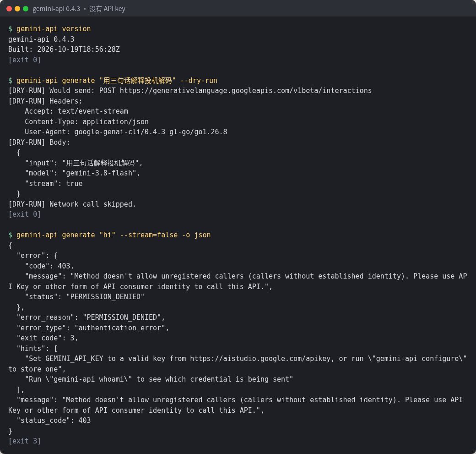Click the window title 'gemini-api 0.4.3'

pyautogui.click(x=56, y=9)
